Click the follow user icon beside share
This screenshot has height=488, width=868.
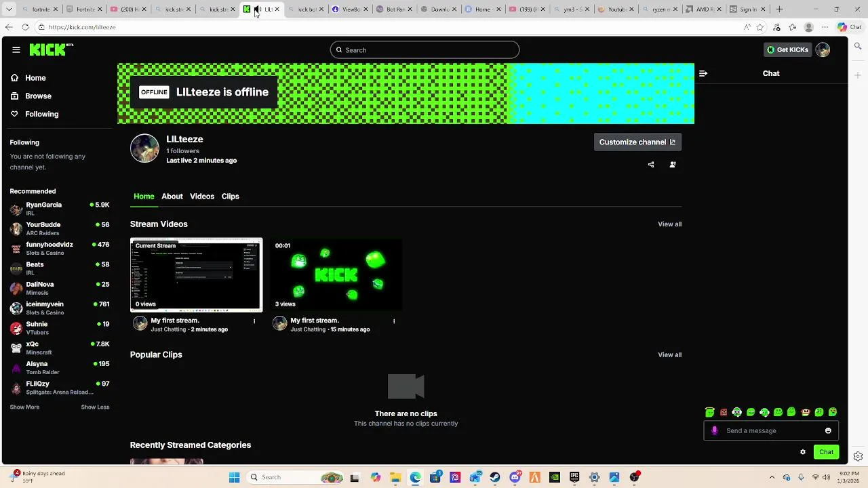coord(673,165)
